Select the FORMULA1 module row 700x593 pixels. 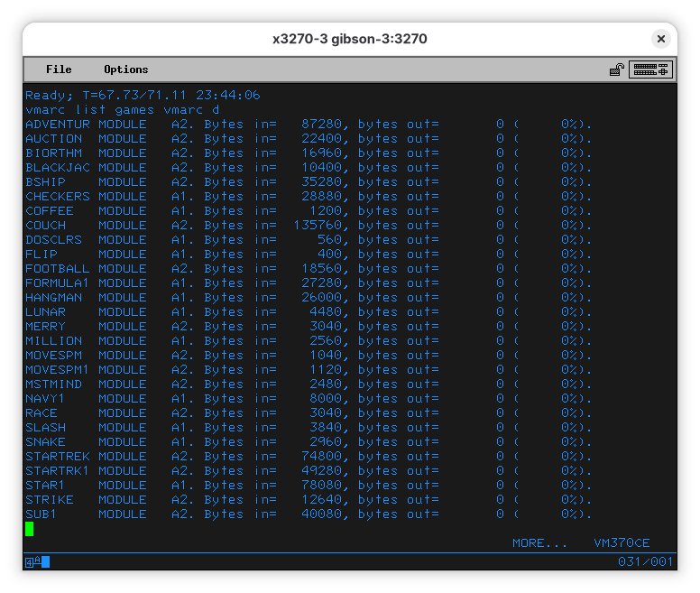coord(309,283)
